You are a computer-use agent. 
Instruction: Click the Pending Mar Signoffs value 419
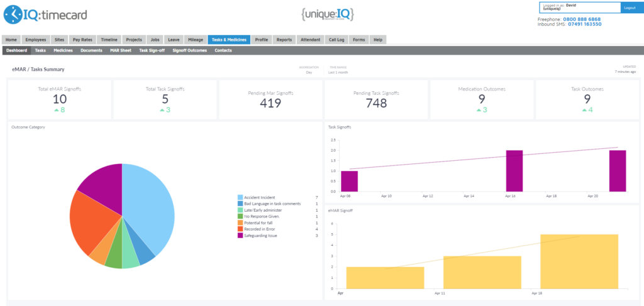click(x=270, y=103)
